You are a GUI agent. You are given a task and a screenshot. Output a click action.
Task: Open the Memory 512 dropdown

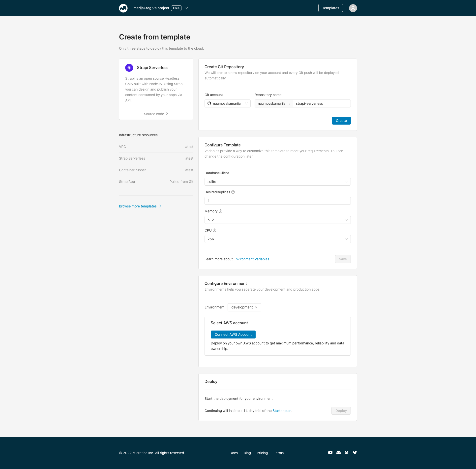tap(278, 220)
